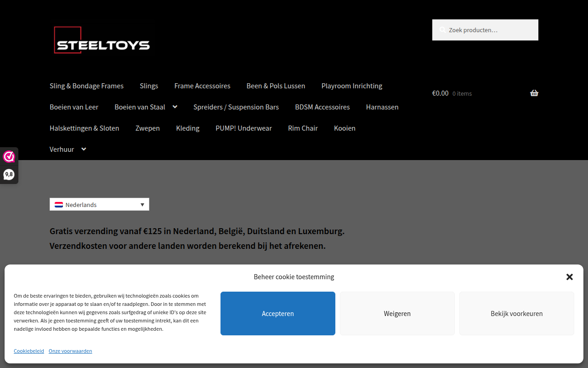
Task: Open Boeien van Staal category
Action: (x=140, y=107)
